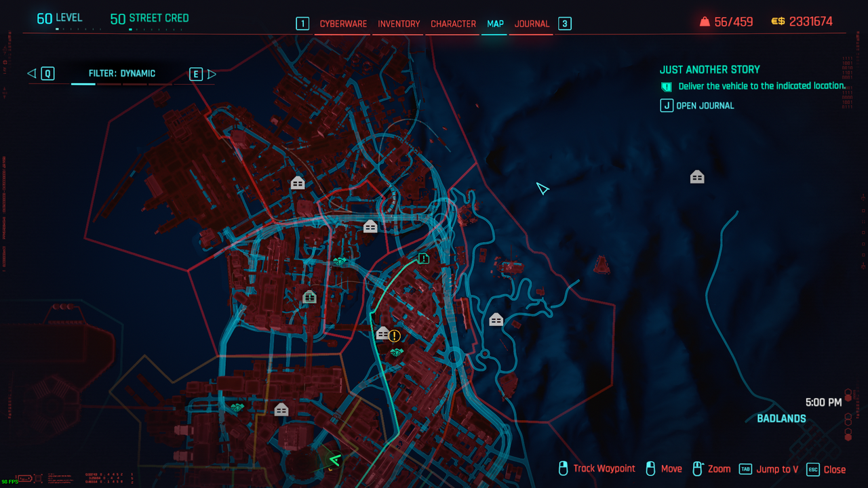Click the apartment icon far east in Badlands
Screen dimensions: 868x488
point(697,178)
